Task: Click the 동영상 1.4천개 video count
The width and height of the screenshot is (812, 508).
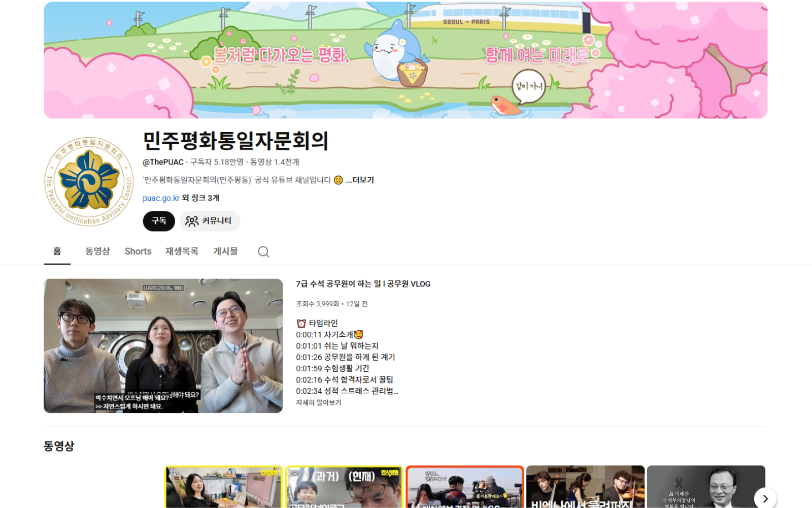Action: click(x=275, y=162)
